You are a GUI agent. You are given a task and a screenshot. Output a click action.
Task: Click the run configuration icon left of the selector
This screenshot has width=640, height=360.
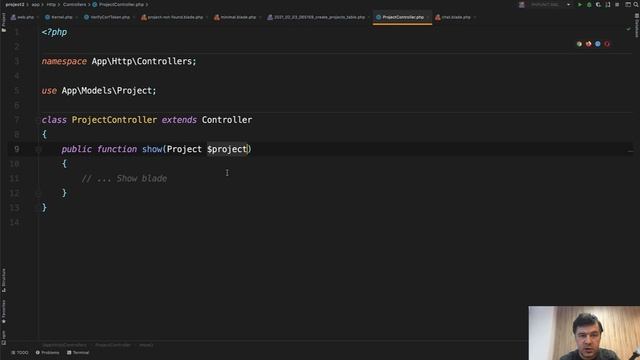coord(522,4)
